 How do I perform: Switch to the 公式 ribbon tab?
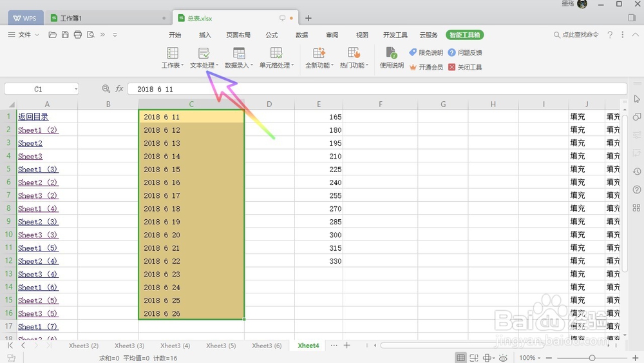(272, 35)
